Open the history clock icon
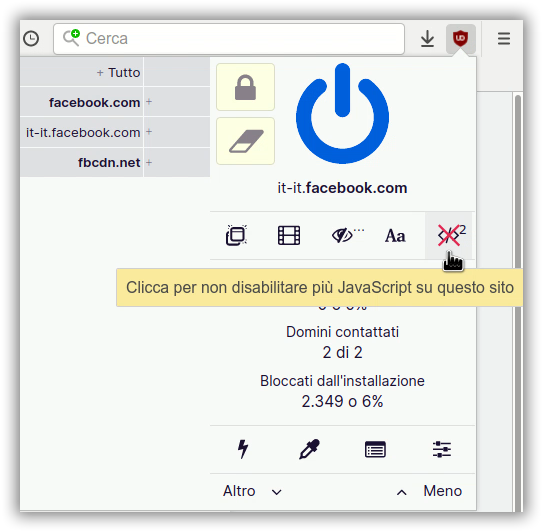 (31, 38)
